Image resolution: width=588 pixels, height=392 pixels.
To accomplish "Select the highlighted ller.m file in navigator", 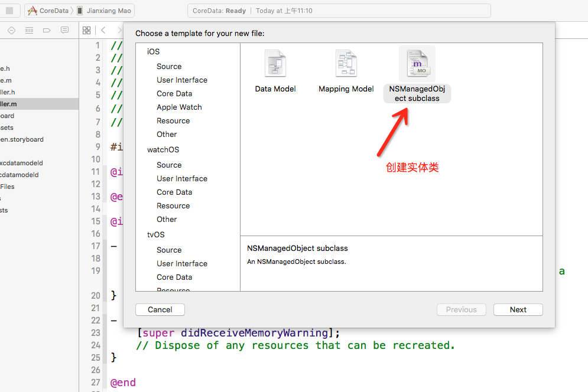I will pyautogui.click(x=39, y=104).
